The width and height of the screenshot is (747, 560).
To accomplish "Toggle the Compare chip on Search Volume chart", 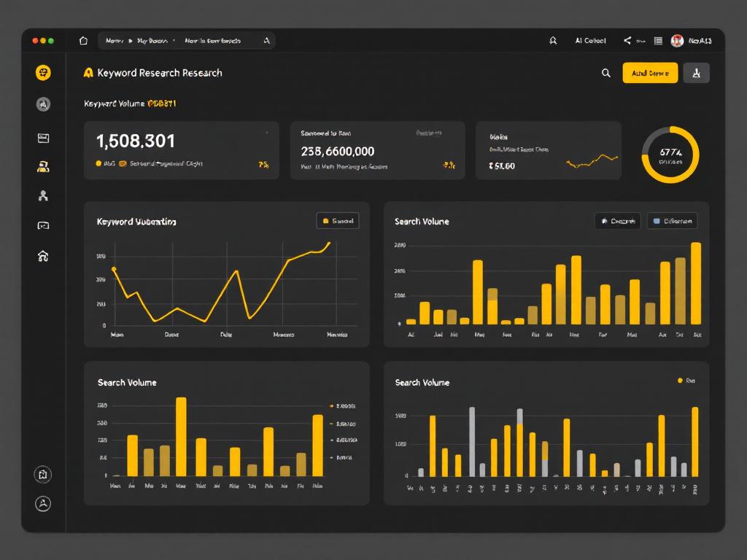I will 617,220.
